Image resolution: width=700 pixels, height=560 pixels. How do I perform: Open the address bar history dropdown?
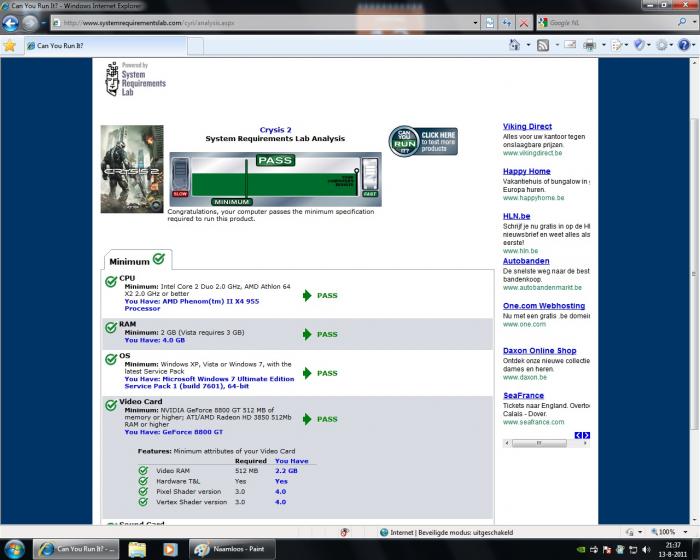coord(474,22)
